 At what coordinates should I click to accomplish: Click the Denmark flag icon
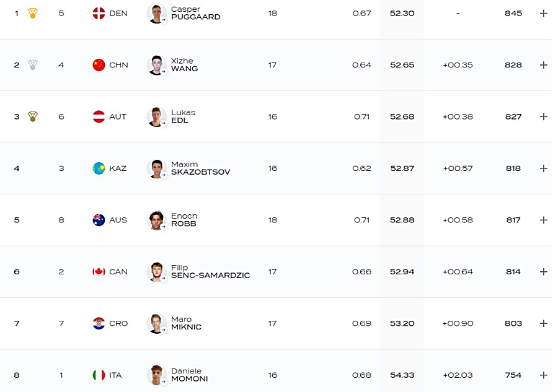99,13
